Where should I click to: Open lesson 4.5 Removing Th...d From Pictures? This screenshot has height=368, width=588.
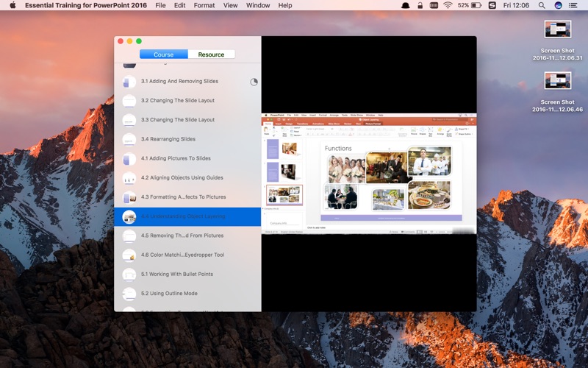(187, 236)
